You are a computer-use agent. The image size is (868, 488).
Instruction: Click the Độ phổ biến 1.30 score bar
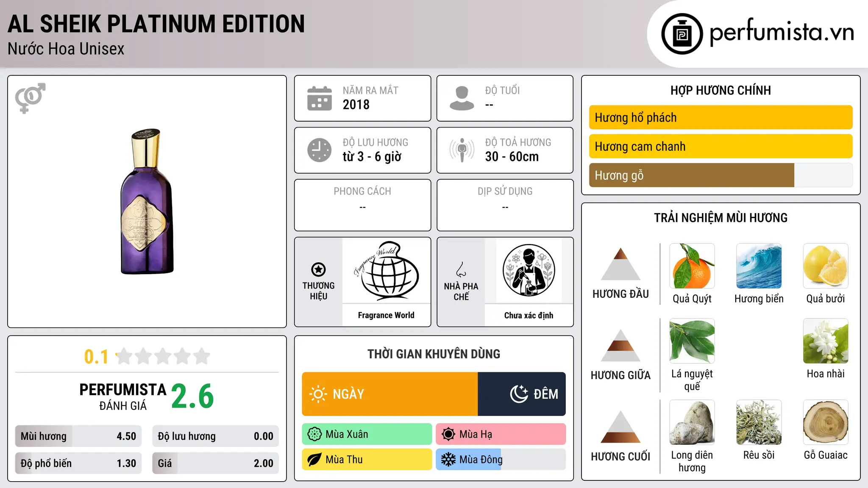click(78, 463)
